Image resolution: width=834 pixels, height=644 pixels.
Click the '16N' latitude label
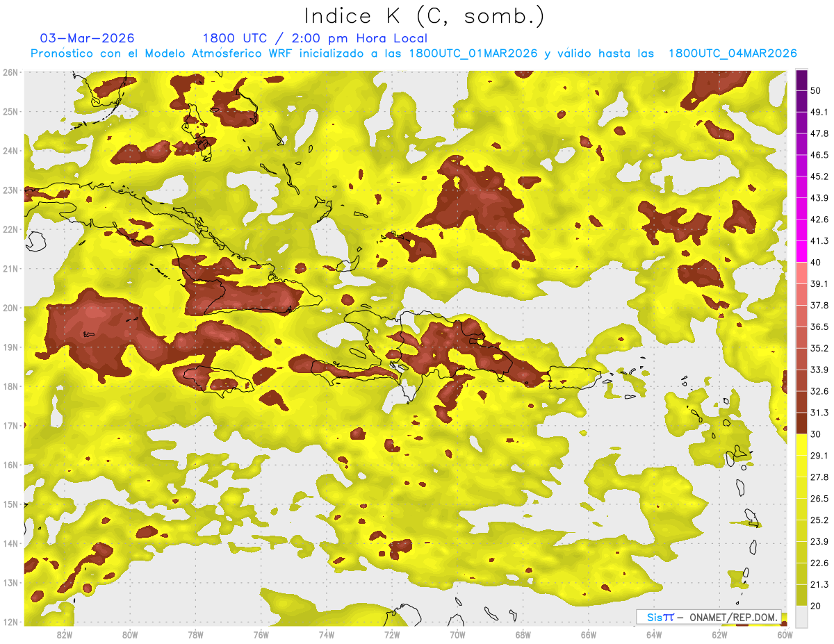click(x=10, y=465)
